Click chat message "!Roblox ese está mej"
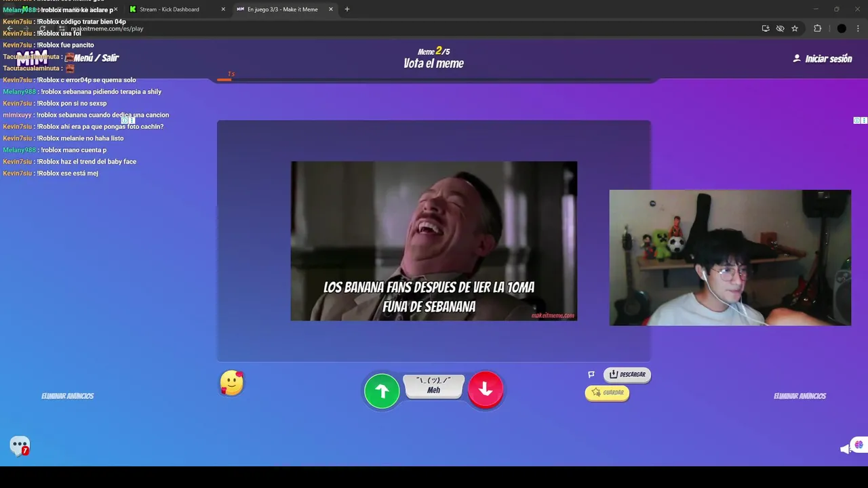 pyautogui.click(x=68, y=174)
